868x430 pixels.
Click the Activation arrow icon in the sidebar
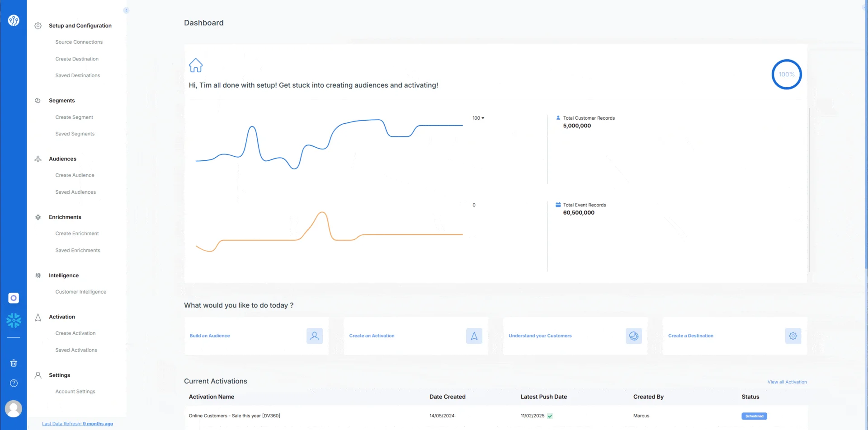(38, 318)
